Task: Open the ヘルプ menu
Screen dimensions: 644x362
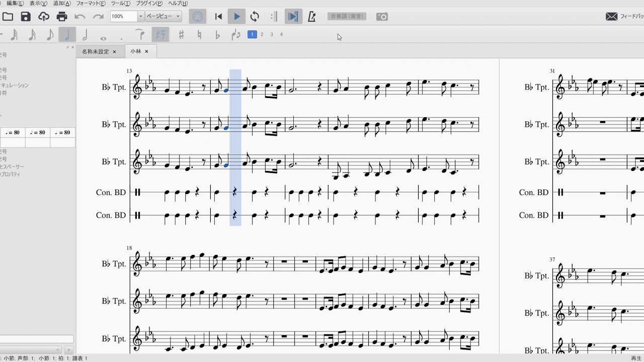Action: point(178,4)
